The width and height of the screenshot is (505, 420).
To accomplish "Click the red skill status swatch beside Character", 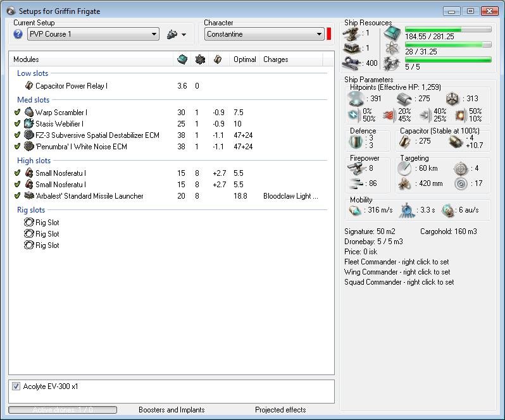I will (x=329, y=34).
